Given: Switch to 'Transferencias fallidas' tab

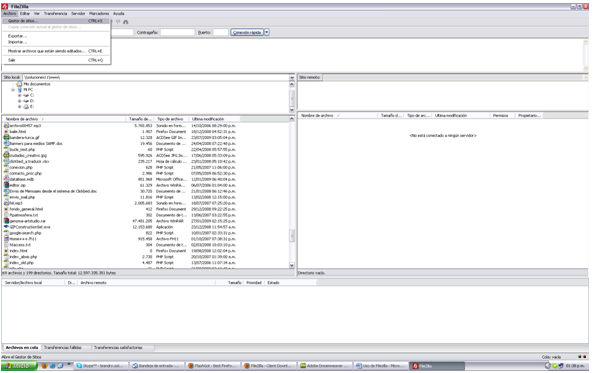Looking at the screenshot, I should [63, 347].
